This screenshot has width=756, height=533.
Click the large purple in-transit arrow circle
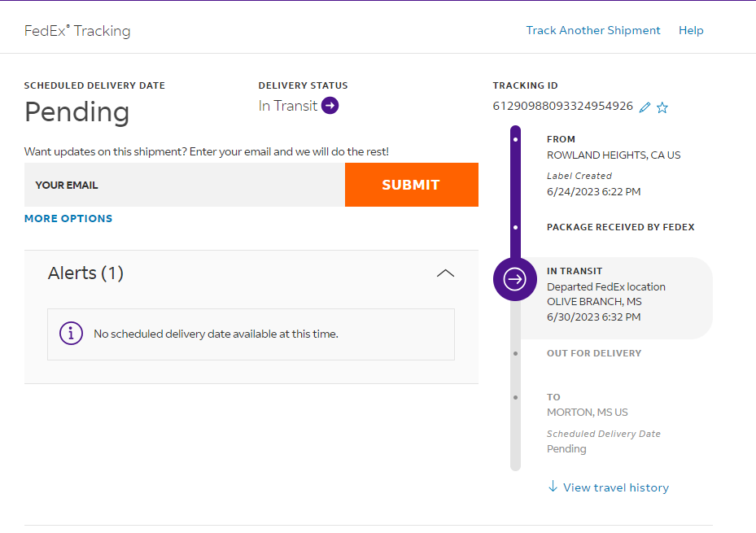tap(515, 279)
